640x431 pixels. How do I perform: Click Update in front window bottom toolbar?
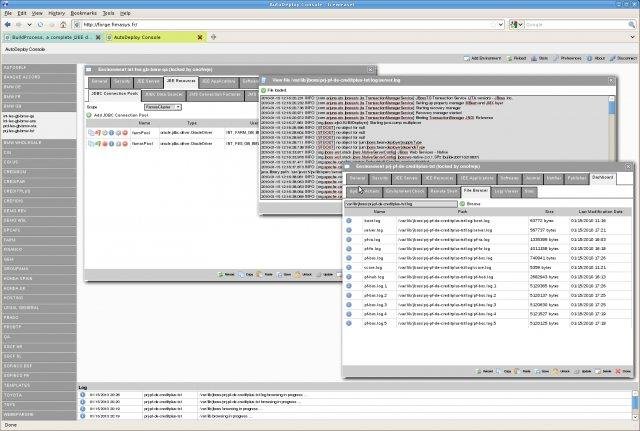pos(583,371)
